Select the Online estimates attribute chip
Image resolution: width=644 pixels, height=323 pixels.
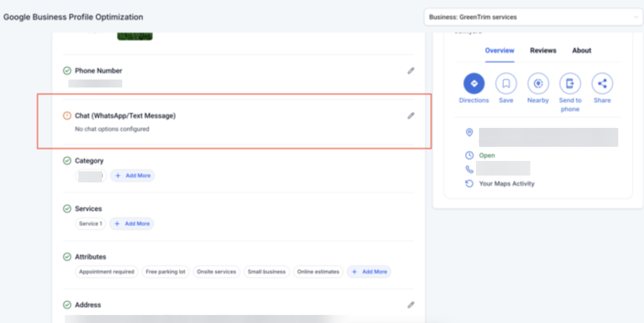[x=318, y=272]
